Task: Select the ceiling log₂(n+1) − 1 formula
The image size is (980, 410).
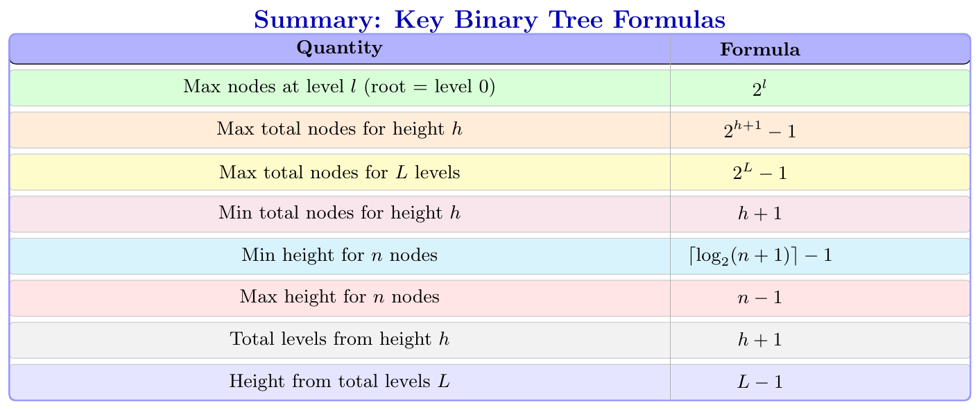Action: pos(760,257)
